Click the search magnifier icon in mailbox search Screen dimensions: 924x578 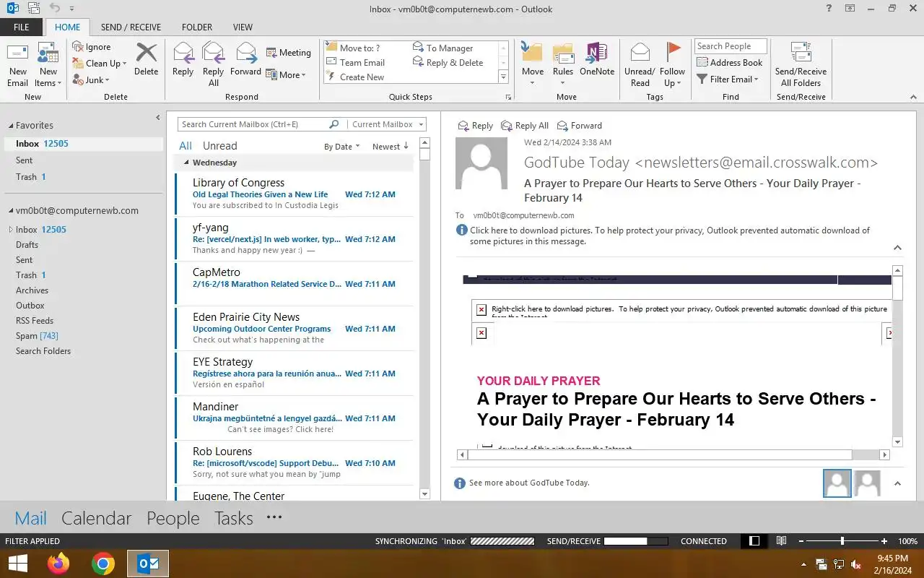pos(334,124)
